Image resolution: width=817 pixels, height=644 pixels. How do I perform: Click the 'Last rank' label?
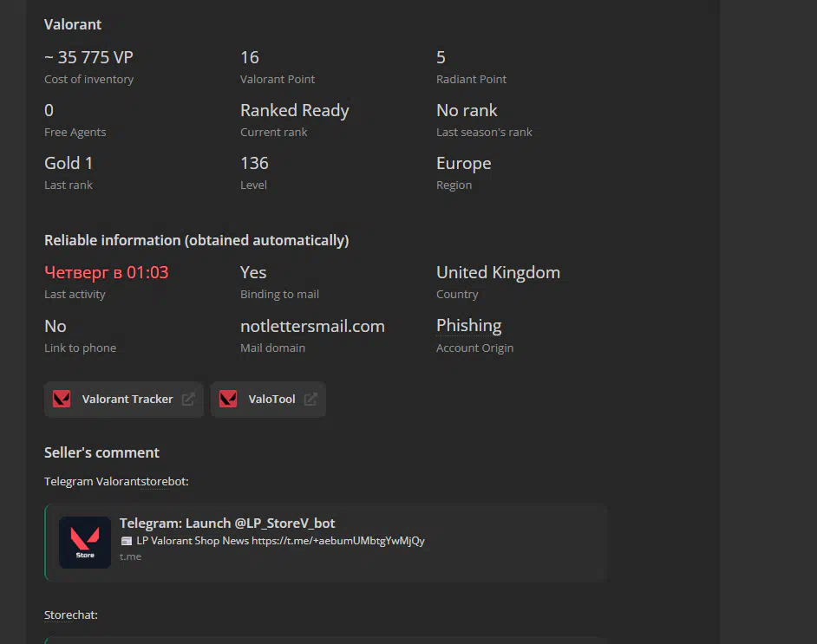click(69, 185)
